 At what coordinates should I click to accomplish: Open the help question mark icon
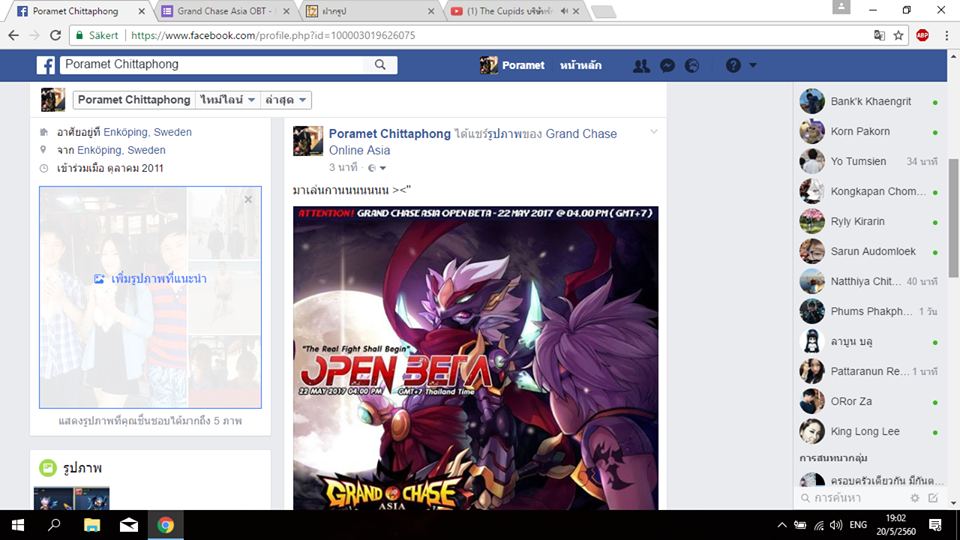coord(733,65)
